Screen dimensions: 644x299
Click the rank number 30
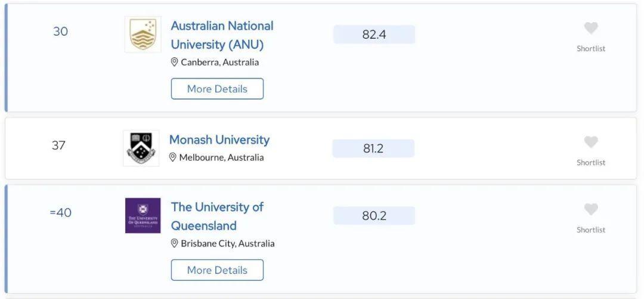(x=61, y=32)
